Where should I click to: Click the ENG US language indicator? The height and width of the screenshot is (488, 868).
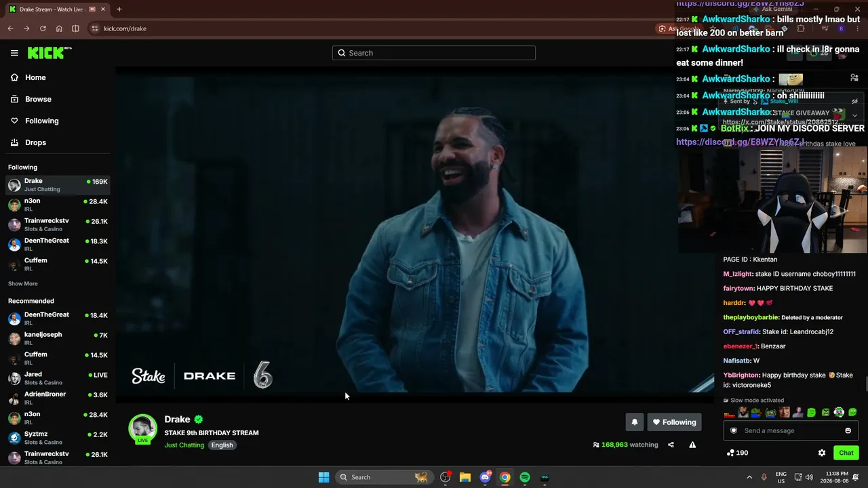tap(781, 477)
